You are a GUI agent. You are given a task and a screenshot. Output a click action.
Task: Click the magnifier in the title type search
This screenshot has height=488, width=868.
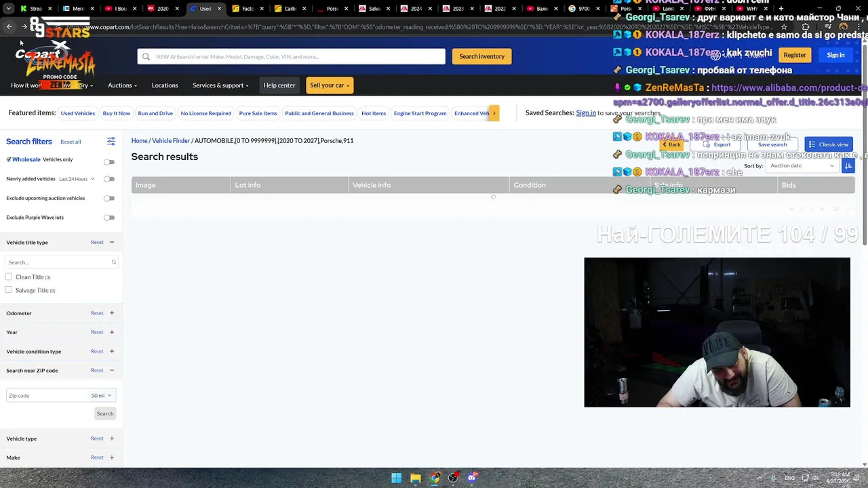pyautogui.click(x=114, y=262)
